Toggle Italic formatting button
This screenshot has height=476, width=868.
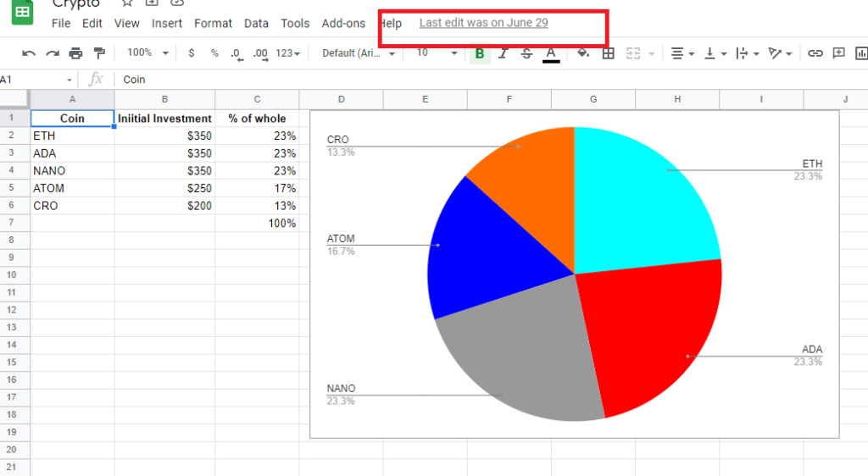pos(503,53)
